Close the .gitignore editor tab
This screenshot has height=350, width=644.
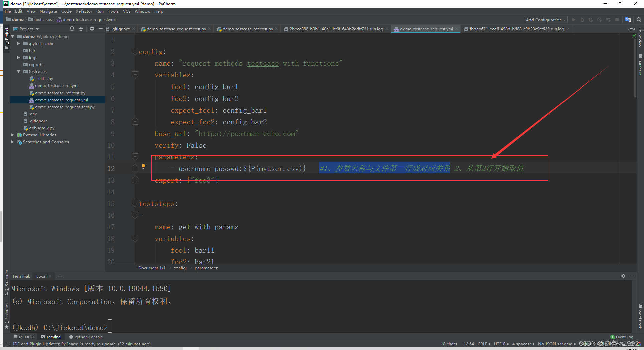tap(134, 29)
